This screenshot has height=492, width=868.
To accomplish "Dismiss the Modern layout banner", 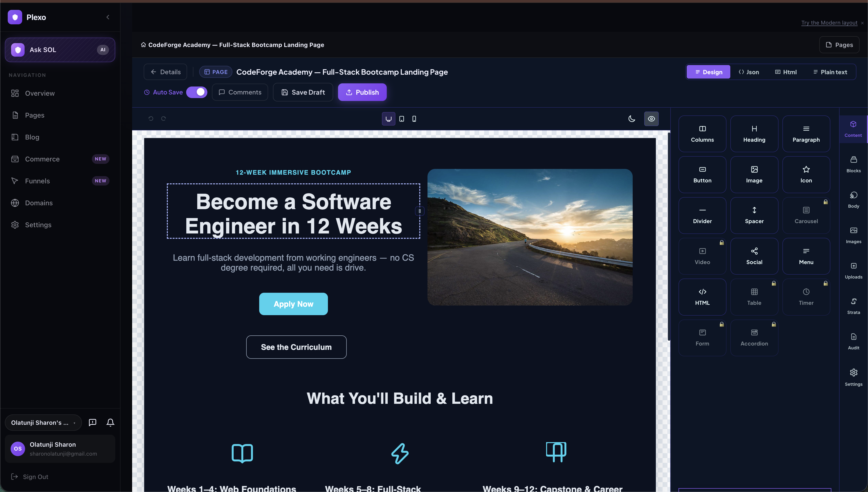I will click(862, 23).
